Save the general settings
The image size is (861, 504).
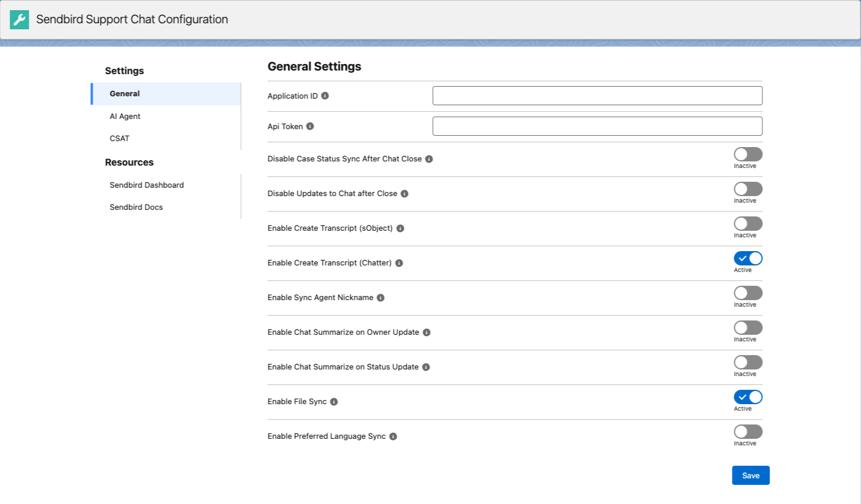750,475
